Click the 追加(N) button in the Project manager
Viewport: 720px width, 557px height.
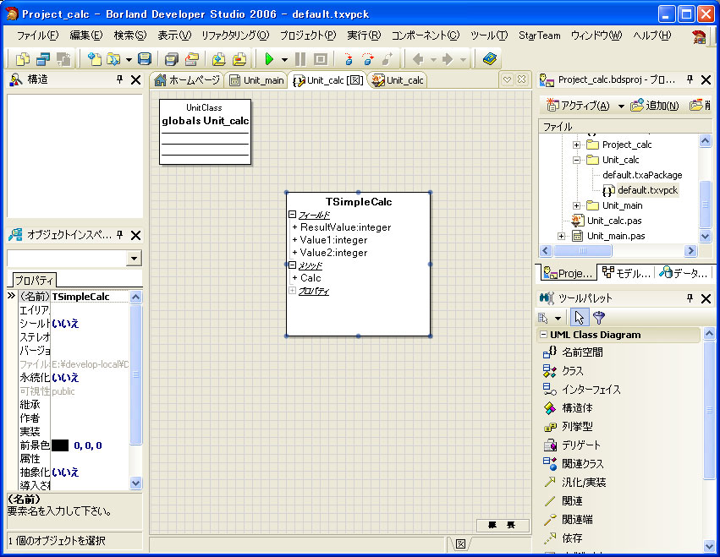[656, 106]
